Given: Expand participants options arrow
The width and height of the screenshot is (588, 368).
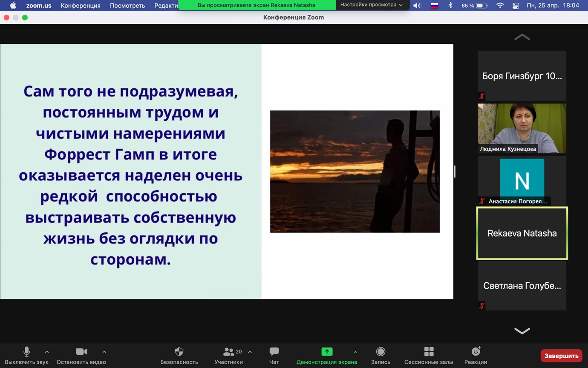Looking at the screenshot, I should (x=250, y=352).
